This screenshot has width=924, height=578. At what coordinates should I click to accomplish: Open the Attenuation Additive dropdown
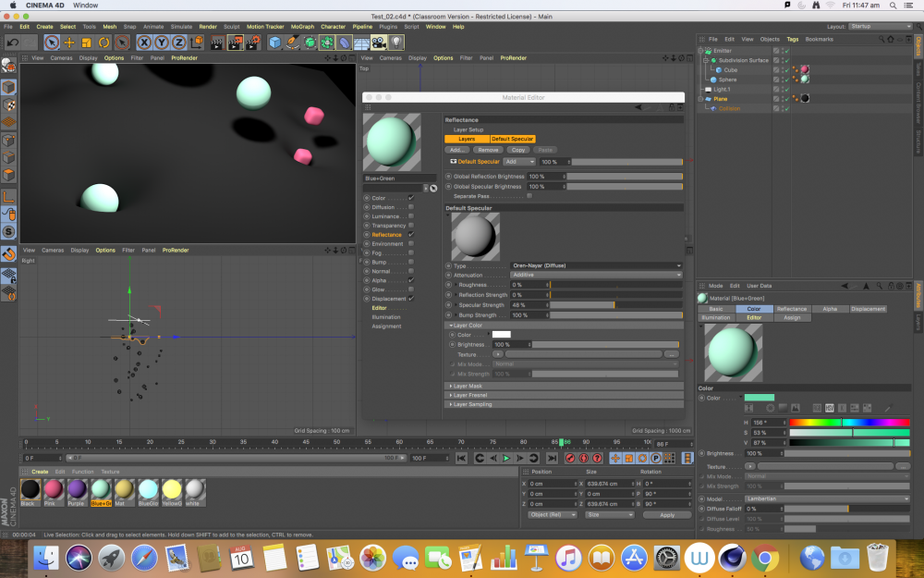pyautogui.click(x=596, y=275)
